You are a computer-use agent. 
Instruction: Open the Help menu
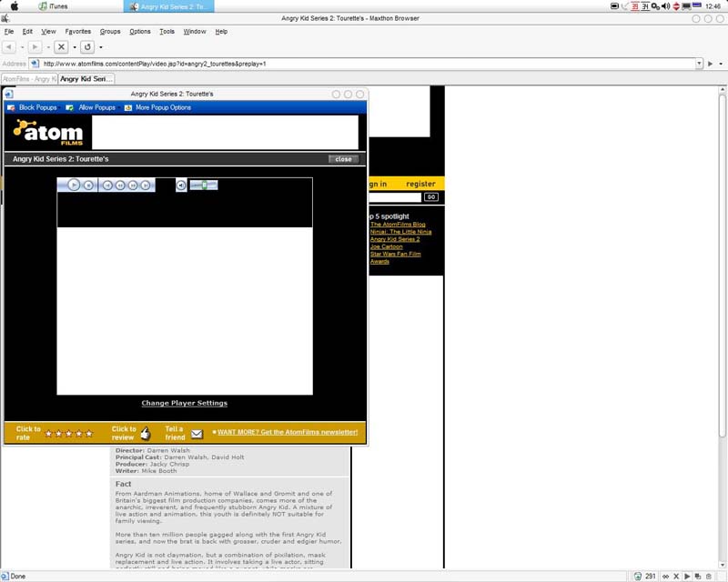pyautogui.click(x=221, y=32)
